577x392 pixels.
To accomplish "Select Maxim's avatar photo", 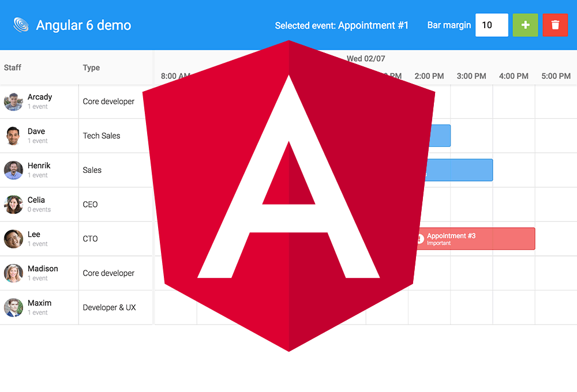I will pyautogui.click(x=14, y=307).
